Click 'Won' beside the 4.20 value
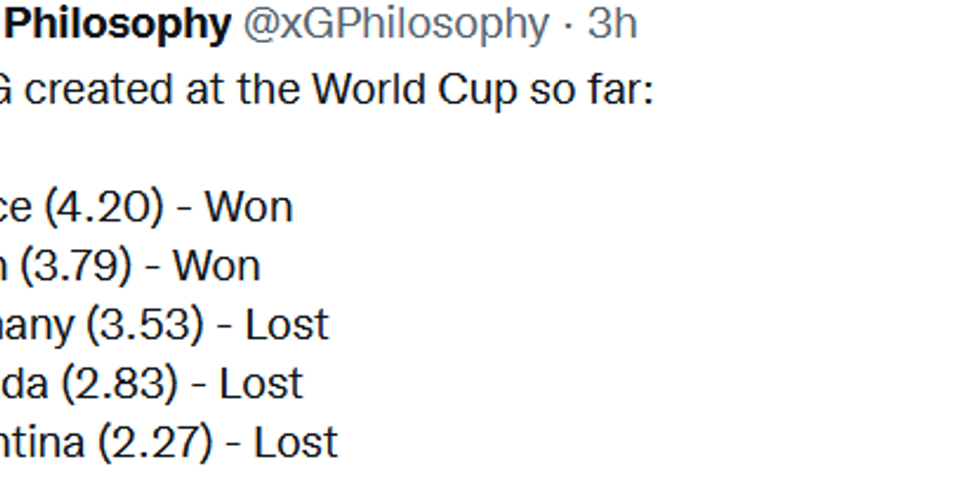The image size is (980, 490). click(x=249, y=207)
